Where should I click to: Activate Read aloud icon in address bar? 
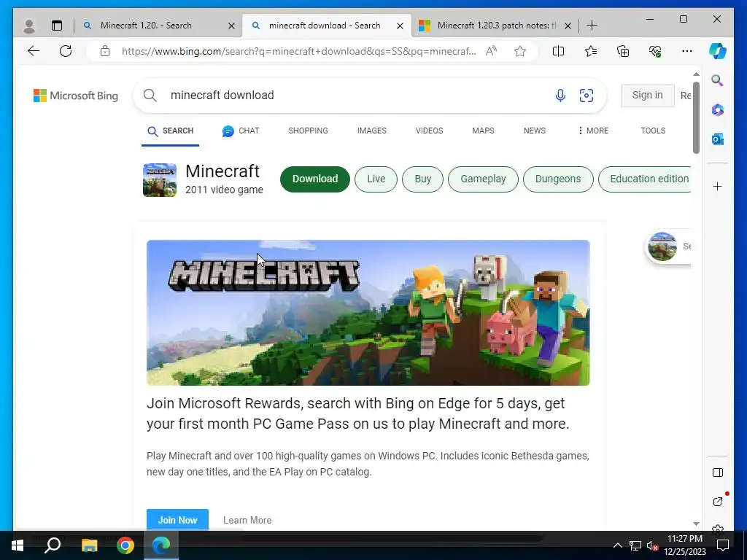491,51
